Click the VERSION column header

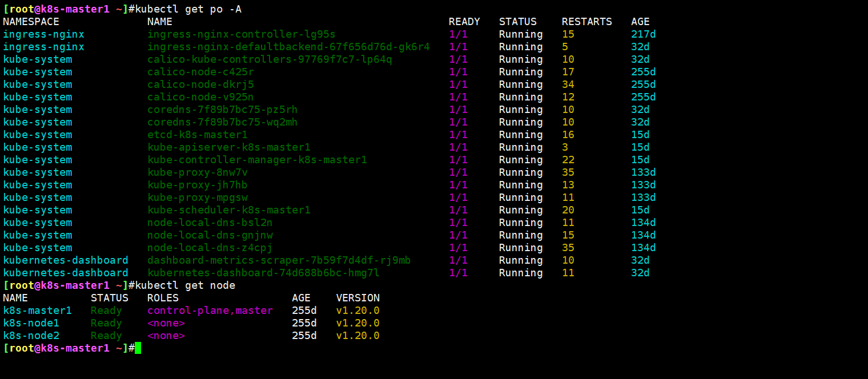357,298
